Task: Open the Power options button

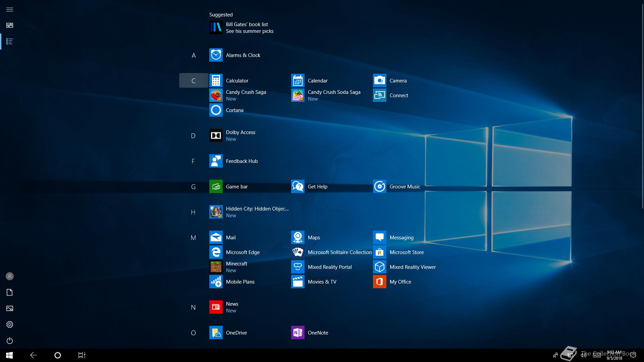Action: [10, 341]
